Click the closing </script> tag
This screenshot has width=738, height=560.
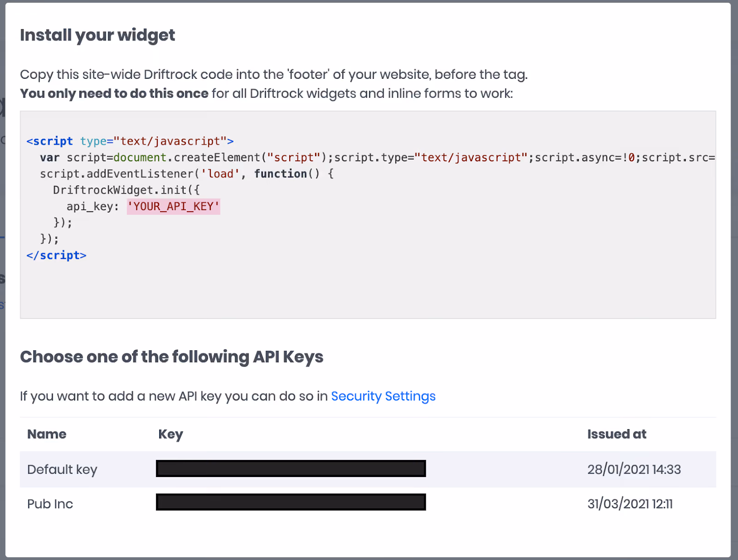point(56,255)
